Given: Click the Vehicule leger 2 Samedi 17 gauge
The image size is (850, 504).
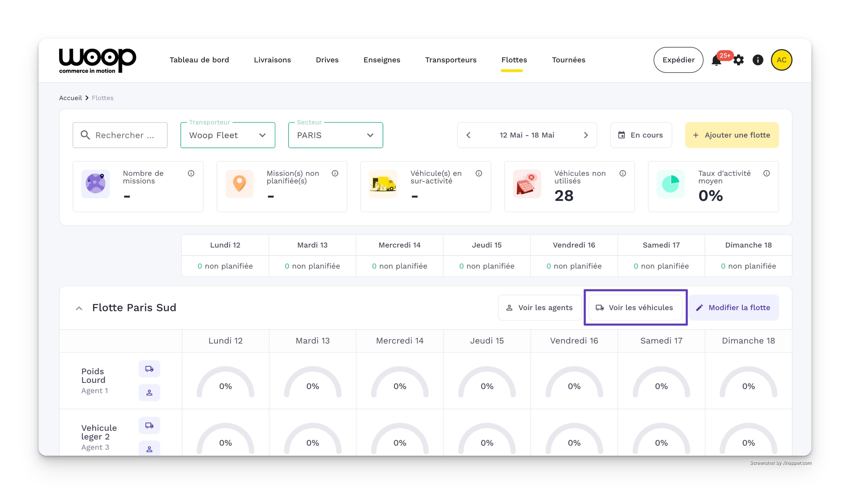Looking at the screenshot, I should (x=661, y=439).
